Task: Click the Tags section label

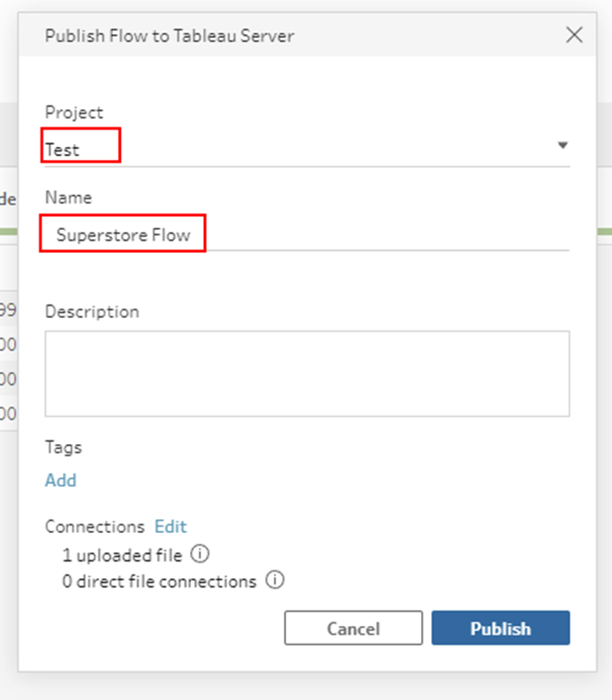Action: click(x=64, y=447)
